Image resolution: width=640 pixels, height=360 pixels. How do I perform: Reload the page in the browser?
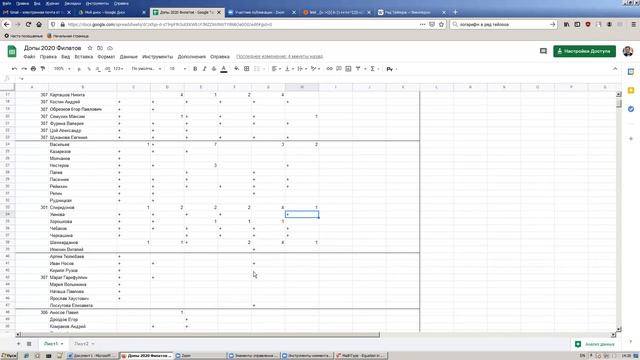point(28,24)
